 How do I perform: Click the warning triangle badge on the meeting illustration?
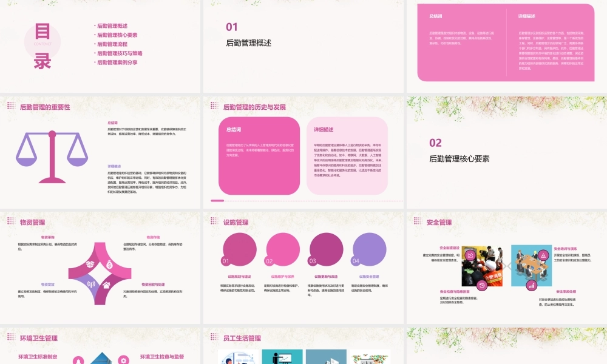pyautogui.click(x=543, y=255)
